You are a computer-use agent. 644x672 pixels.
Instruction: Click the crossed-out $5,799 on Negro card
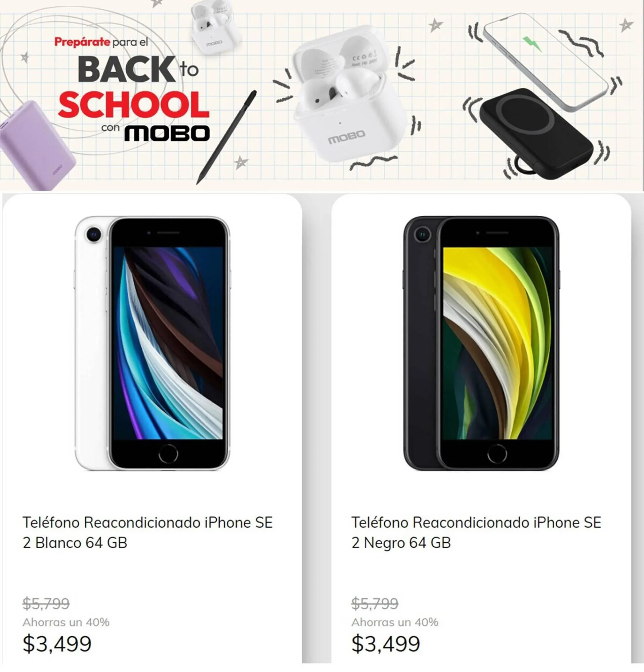pyautogui.click(x=375, y=603)
